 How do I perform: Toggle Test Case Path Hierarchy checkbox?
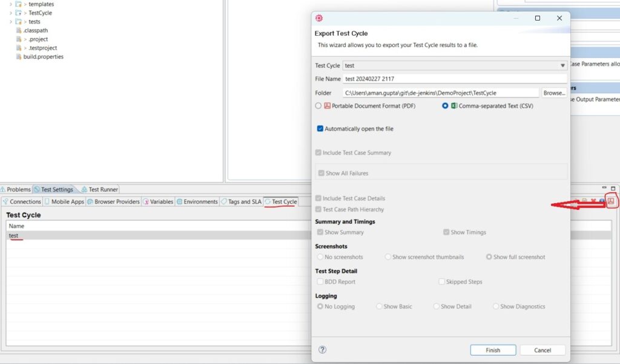click(318, 209)
